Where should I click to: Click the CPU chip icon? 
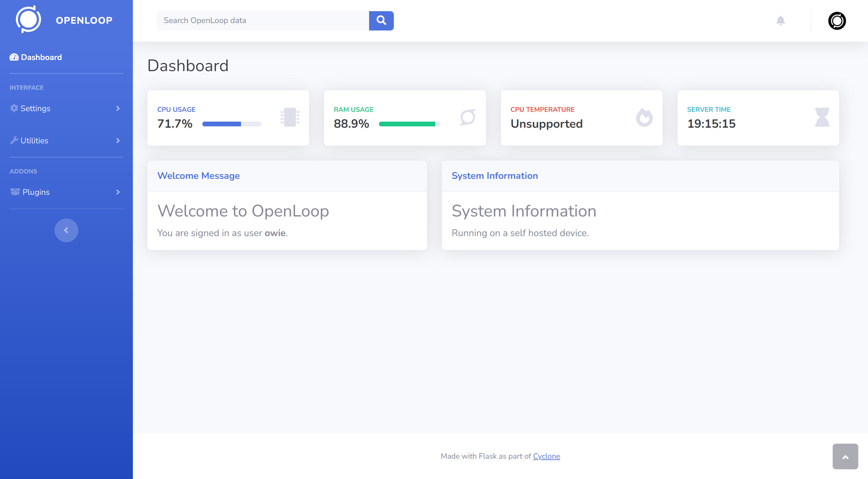tap(290, 117)
